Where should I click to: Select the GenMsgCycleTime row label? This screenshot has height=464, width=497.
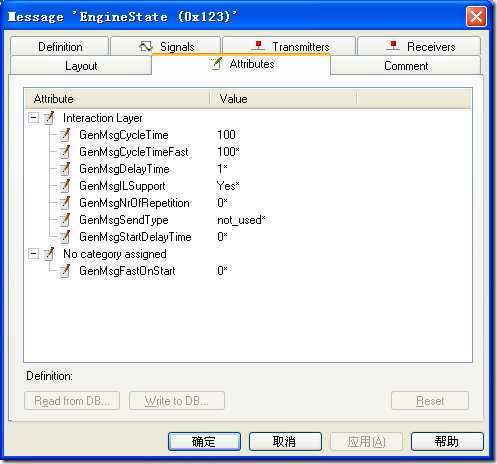pos(124,135)
